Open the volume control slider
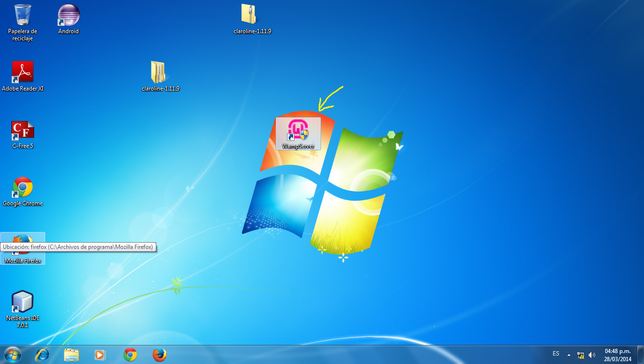644x364 pixels. 592,355
